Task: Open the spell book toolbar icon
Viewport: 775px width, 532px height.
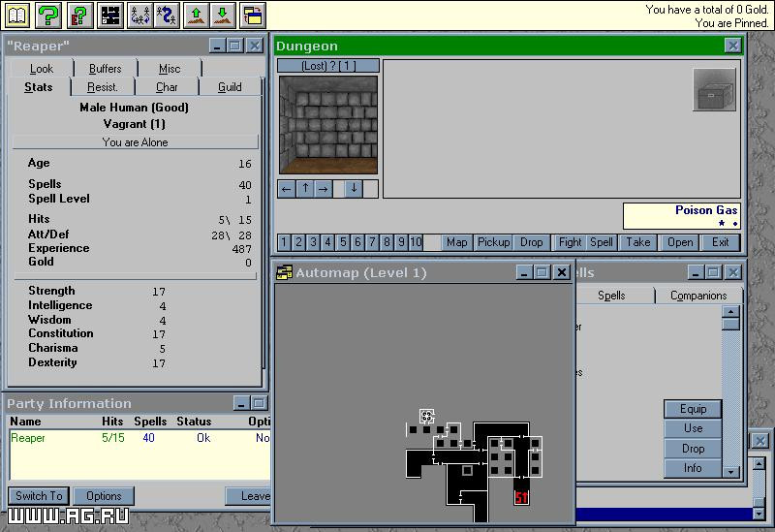Action: click(x=17, y=16)
